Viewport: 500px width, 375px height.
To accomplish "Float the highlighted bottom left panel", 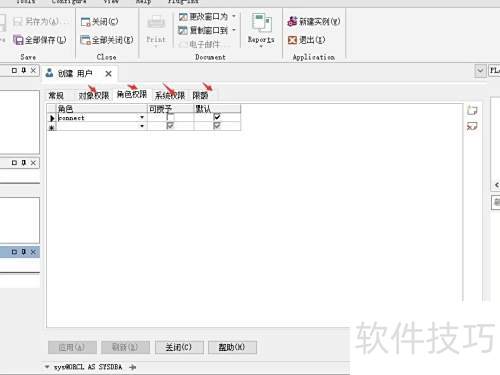I will 14,252.
